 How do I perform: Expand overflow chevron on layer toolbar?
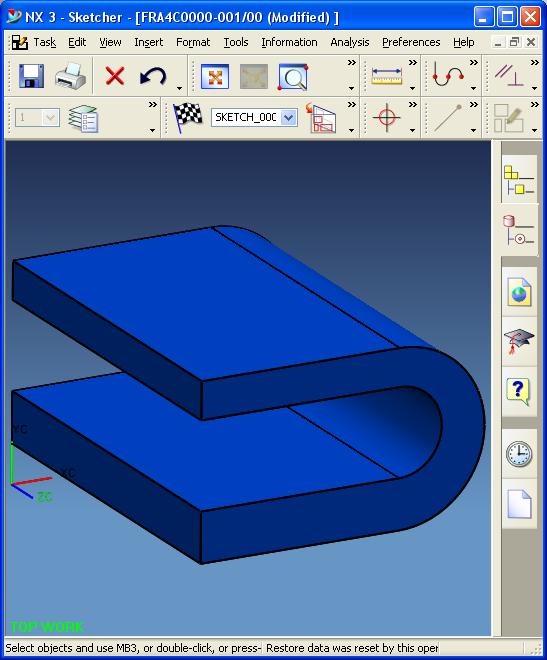(x=153, y=104)
